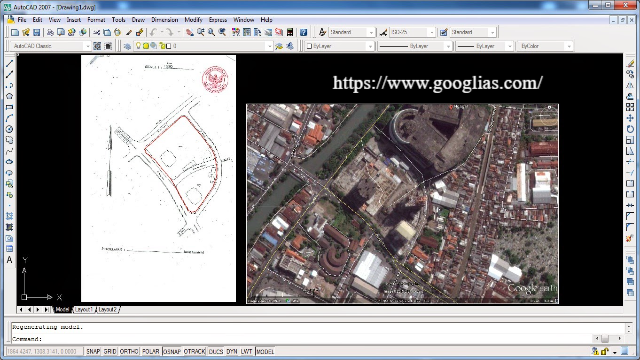Screen dimensions: 640x360
Task: Toggle LWT lineweight display
Action: (x=247, y=351)
